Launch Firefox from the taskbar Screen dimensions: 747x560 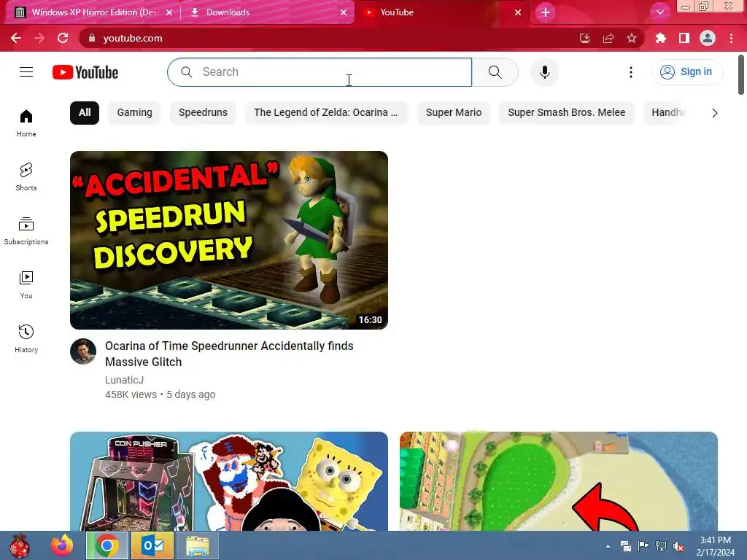[63, 545]
